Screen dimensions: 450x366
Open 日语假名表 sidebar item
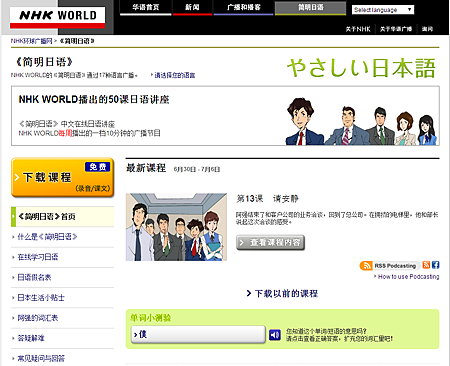pyautogui.click(x=34, y=277)
